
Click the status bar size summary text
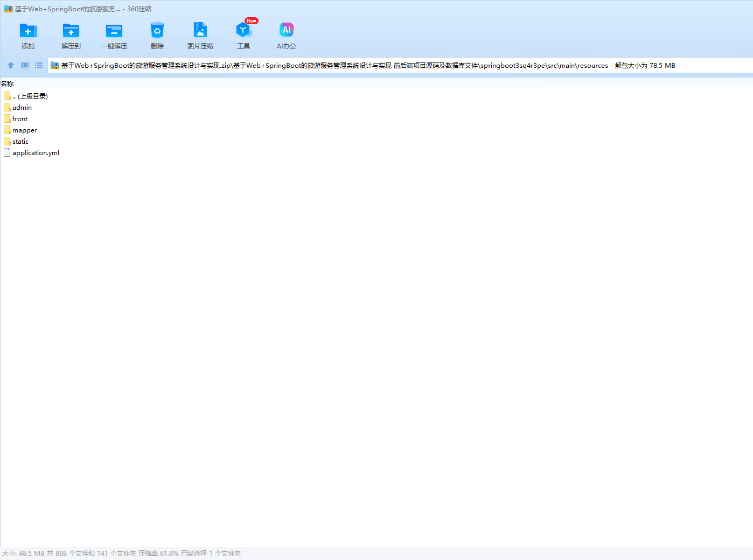point(121,553)
